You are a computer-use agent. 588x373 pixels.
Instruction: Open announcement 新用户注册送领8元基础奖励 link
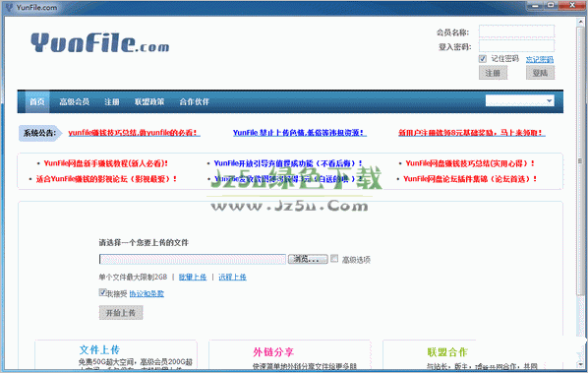pos(472,133)
